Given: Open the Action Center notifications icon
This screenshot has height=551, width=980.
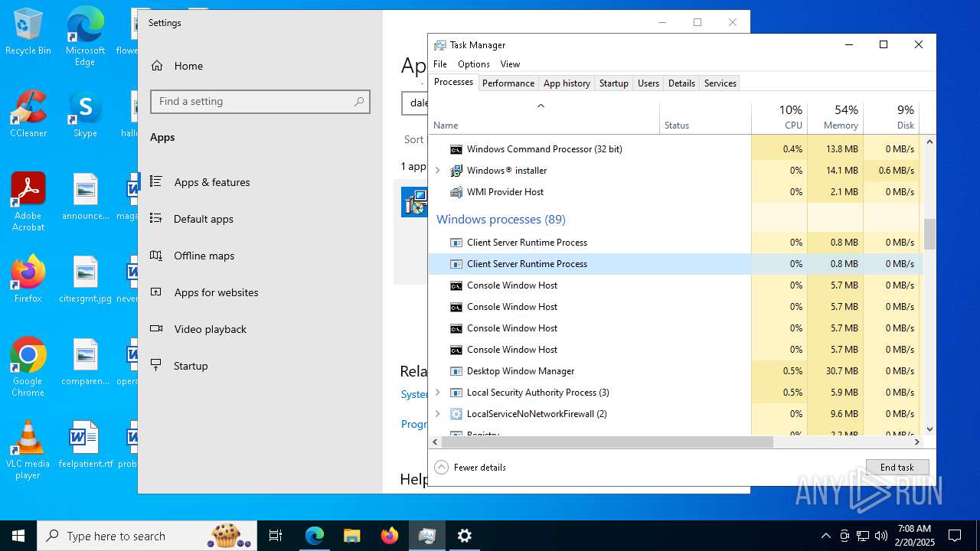Looking at the screenshot, I should click(955, 536).
